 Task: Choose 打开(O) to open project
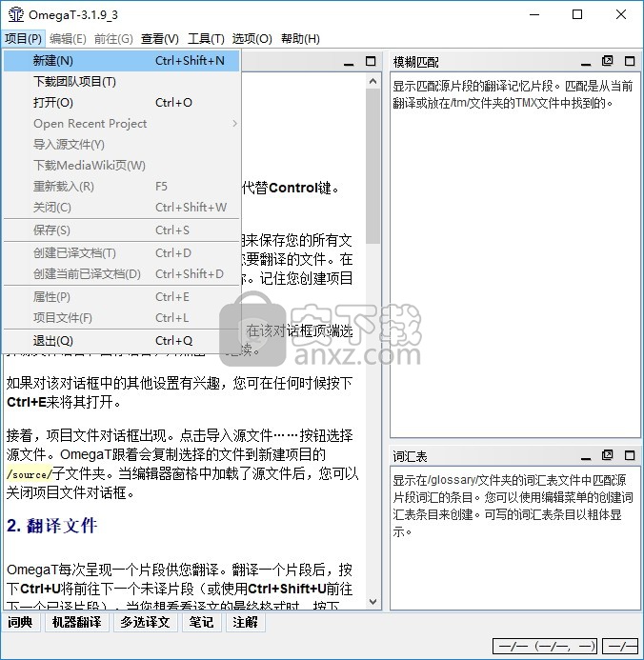122,103
